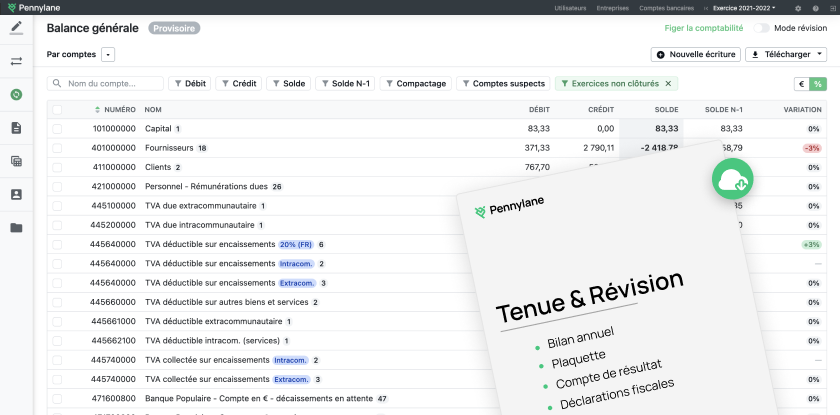840x415 pixels.
Task: Click the Capital account name
Action: pos(158,129)
